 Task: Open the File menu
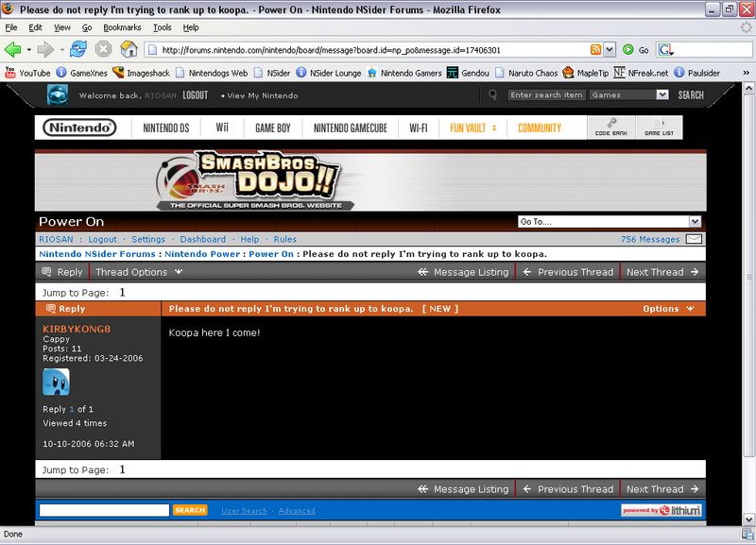coord(11,27)
